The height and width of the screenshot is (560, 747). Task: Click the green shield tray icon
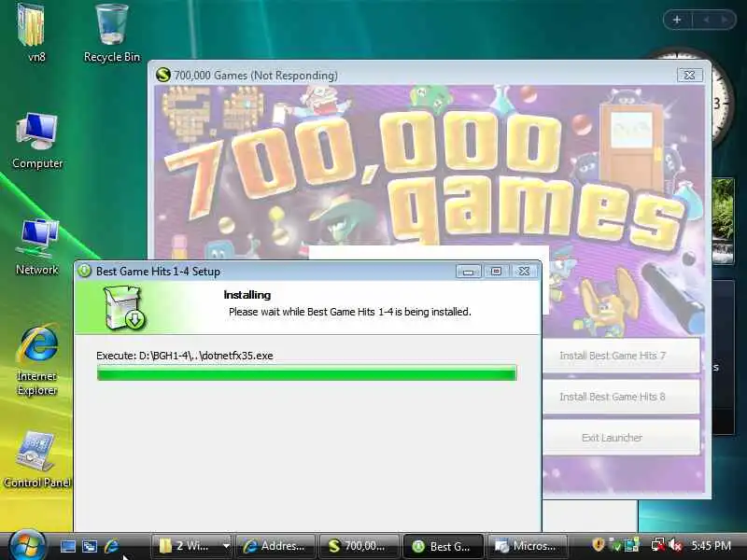point(615,545)
